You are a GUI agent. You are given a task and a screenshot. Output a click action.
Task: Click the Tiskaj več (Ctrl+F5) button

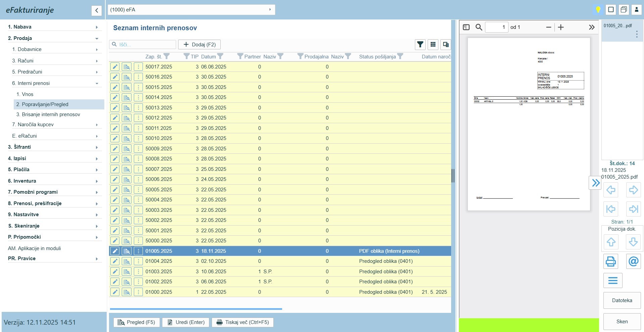click(243, 322)
